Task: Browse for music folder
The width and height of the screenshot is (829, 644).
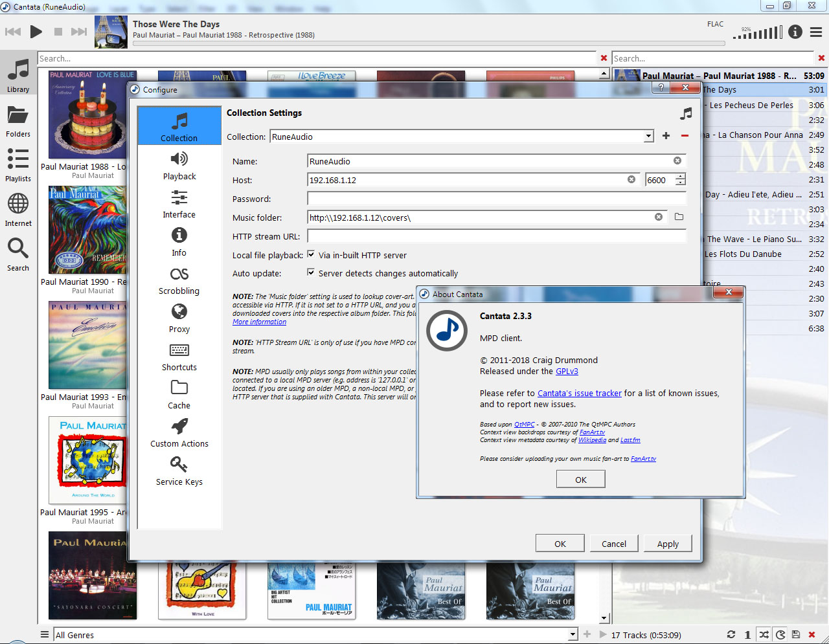Action: pyautogui.click(x=679, y=217)
